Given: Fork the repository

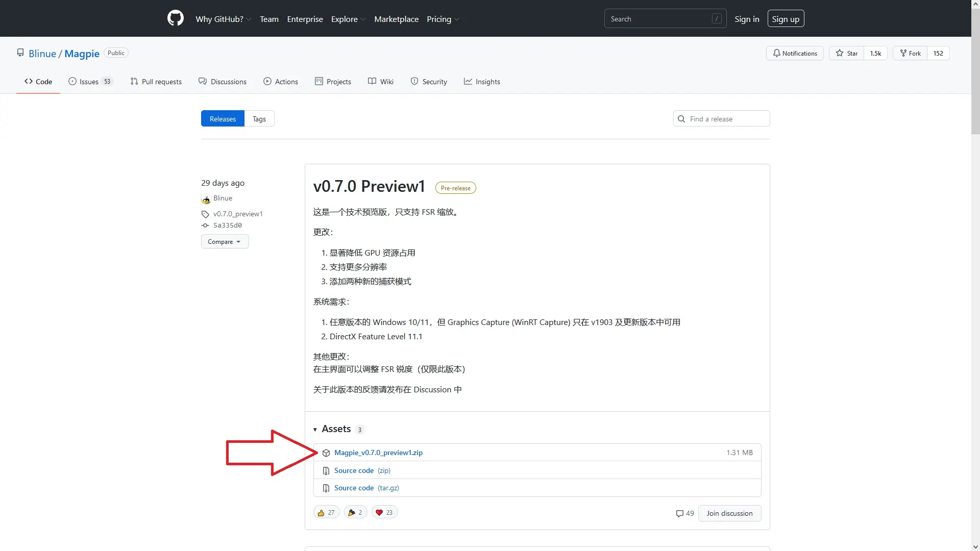Looking at the screenshot, I should (x=910, y=53).
